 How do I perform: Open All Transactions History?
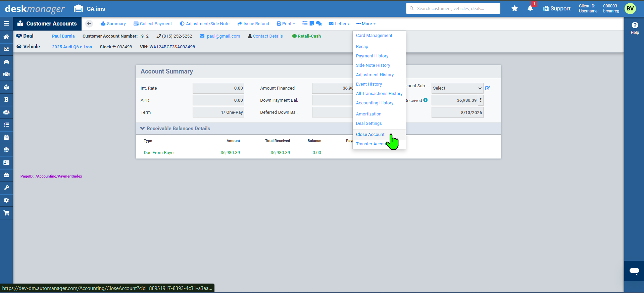[379, 93]
